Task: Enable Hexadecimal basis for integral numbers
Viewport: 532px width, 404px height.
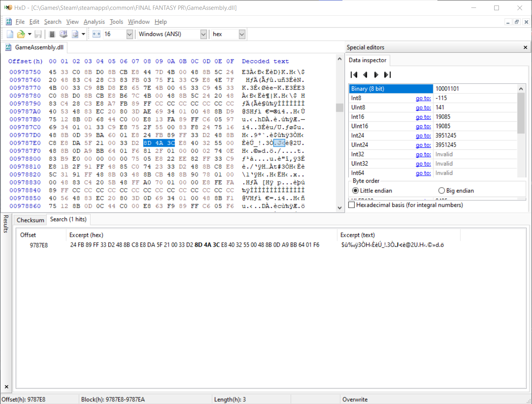Action: point(406,205)
